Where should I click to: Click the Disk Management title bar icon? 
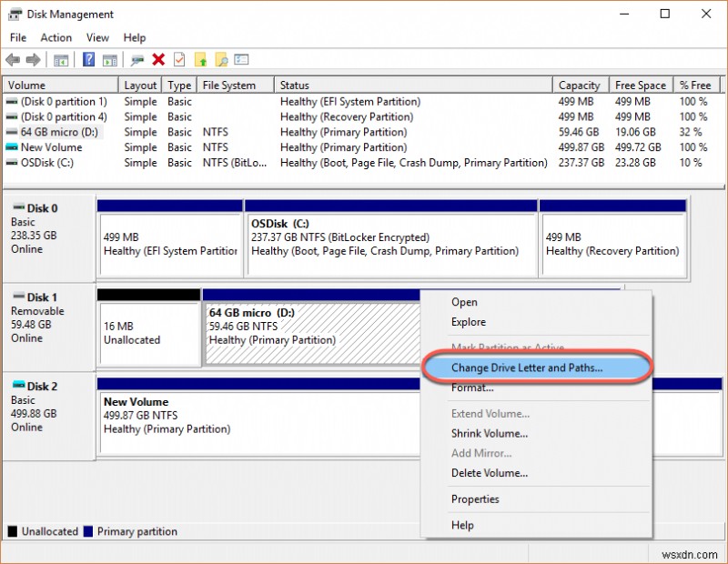point(15,15)
